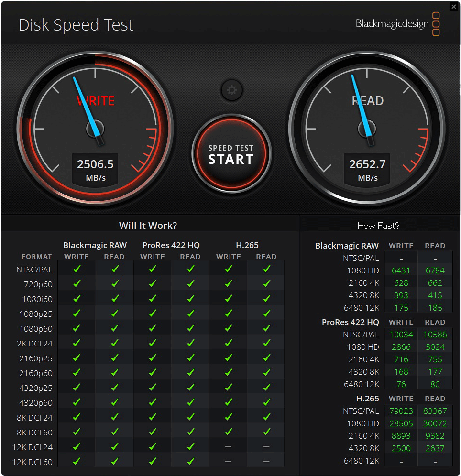This screenshot has width=461, height=476.
Task: Click the Speed Test Start button
Action: click(231, 154)
